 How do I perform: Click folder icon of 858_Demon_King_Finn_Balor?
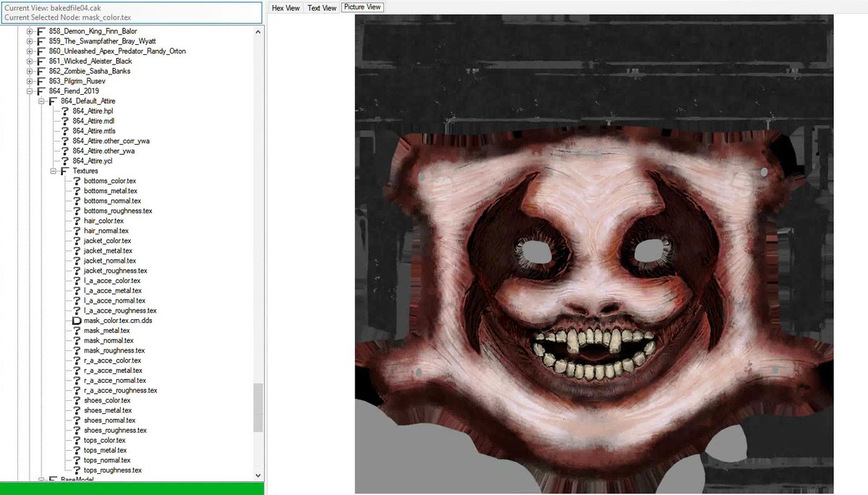point(41,31)
